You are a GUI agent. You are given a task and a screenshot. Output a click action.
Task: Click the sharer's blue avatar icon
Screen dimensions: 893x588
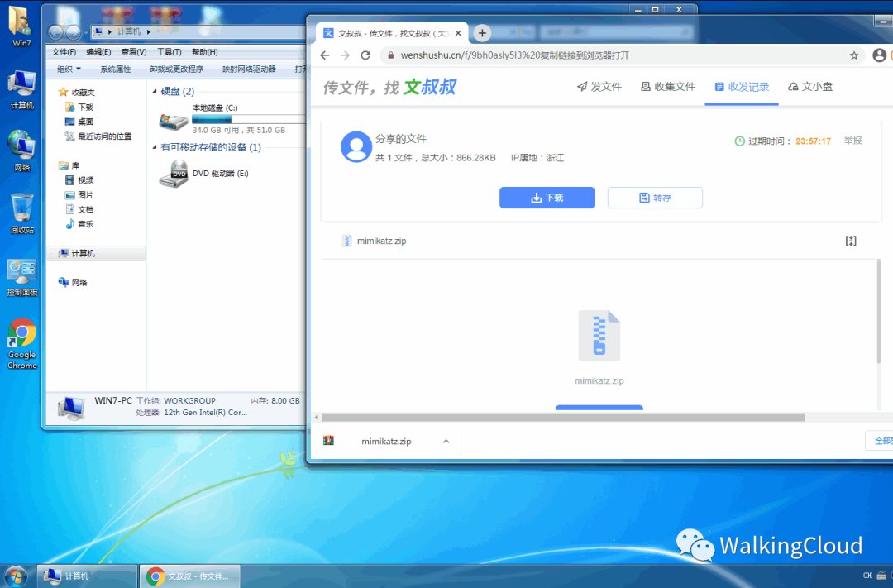click(x=356, y=146)
